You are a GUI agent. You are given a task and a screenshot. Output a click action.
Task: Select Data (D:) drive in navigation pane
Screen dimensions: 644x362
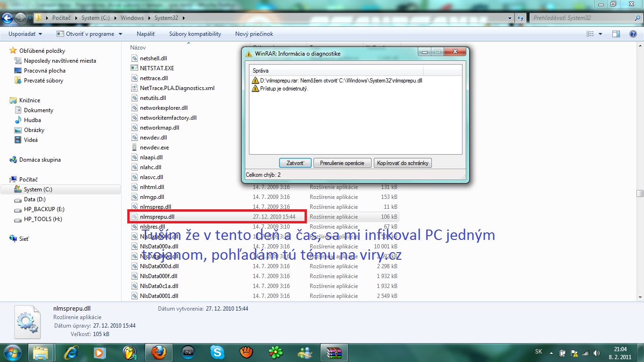click(34, 199)
